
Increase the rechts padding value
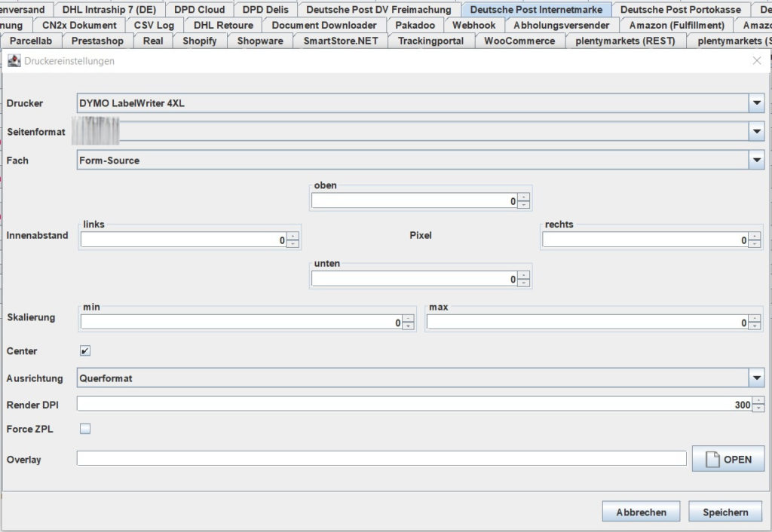pos(755,236)
